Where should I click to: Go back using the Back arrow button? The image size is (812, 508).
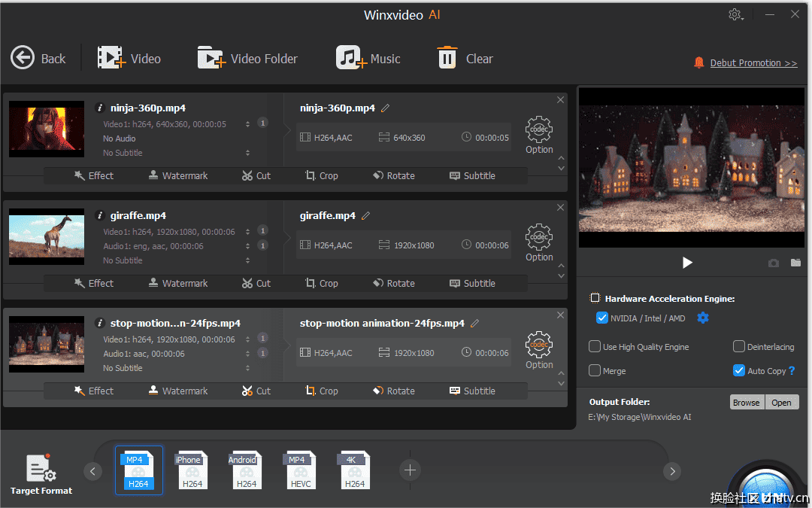point(38,58)
